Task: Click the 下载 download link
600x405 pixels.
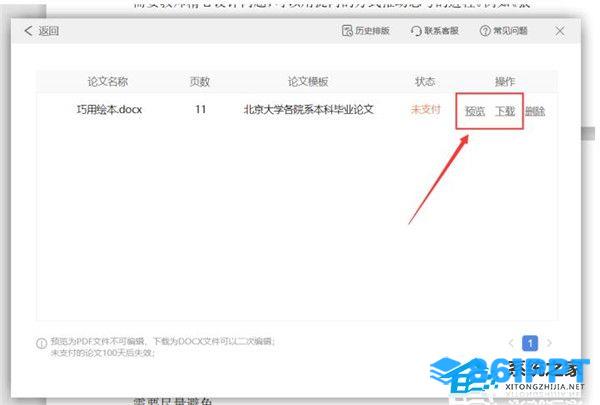Action: click(x=505, y=111)
